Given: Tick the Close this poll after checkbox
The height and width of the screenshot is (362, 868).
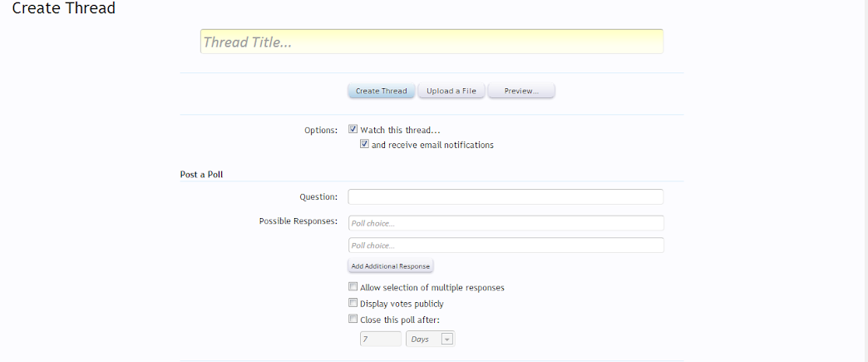Looking at the screenshot, I should [x=353, y=320].
